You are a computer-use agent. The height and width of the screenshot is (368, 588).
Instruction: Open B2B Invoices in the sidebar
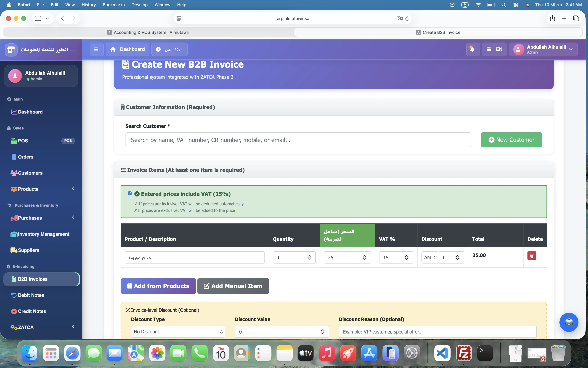coord(41,279)
